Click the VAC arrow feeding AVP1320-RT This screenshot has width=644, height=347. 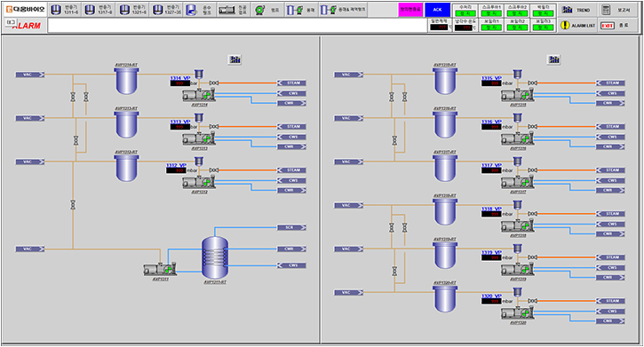click(349, 293)
